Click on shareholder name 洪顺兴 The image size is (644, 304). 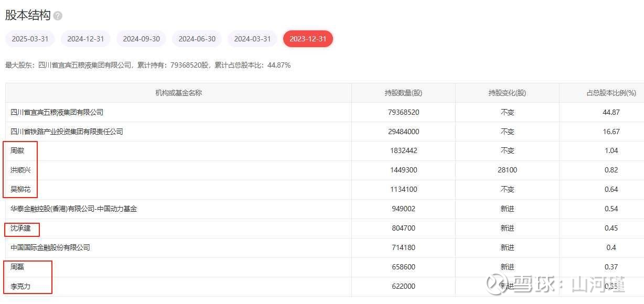click(x=20, y=170)
